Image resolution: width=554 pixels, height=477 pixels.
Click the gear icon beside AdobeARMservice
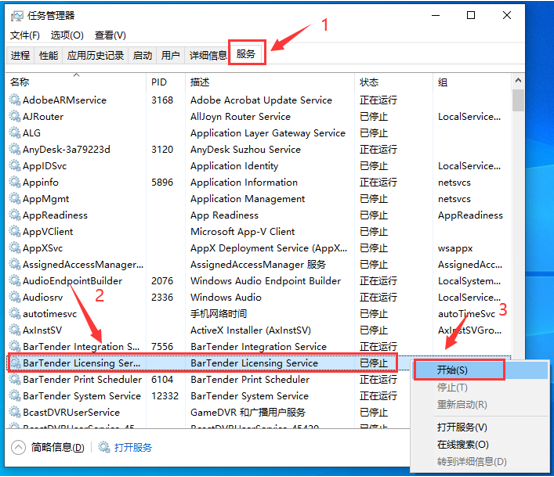tap(15, 100)
